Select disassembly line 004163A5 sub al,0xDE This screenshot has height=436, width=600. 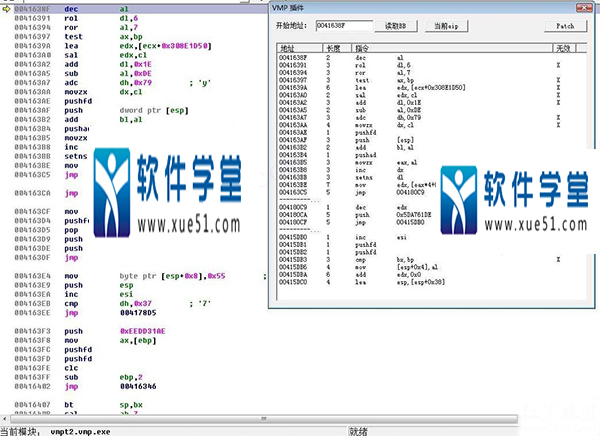pyautogui.click(x=140, y=73)
